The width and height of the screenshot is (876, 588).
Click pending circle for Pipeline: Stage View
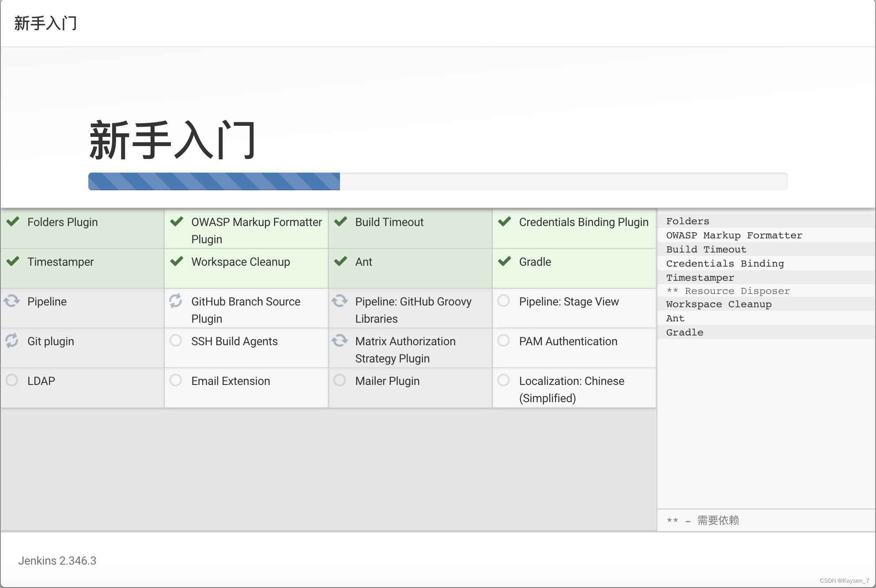click(x=503, y=301)
